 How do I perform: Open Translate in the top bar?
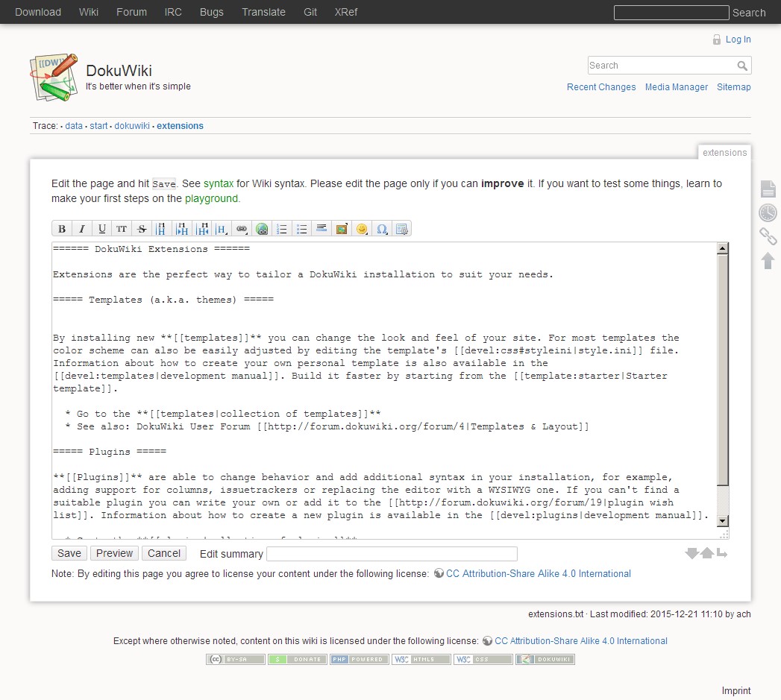(x=263, y=12)
